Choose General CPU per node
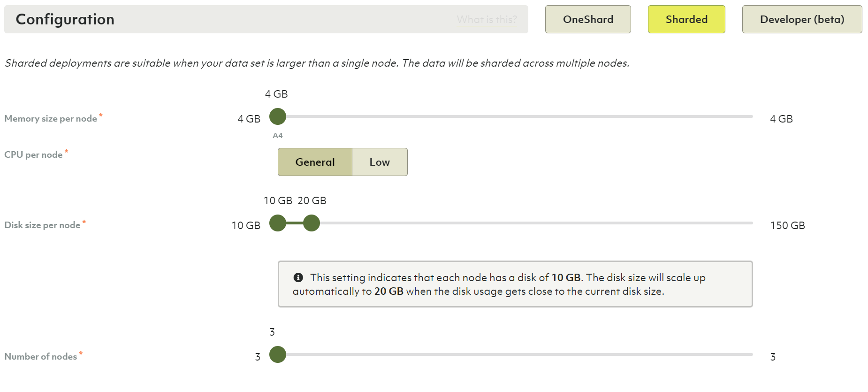 (315, 162)
